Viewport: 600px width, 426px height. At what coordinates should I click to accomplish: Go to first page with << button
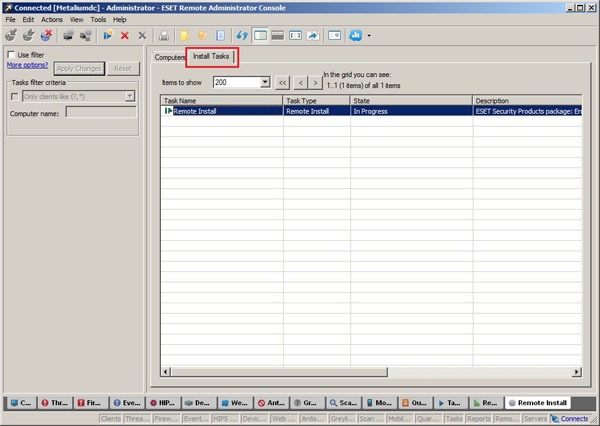pos(282,83)
